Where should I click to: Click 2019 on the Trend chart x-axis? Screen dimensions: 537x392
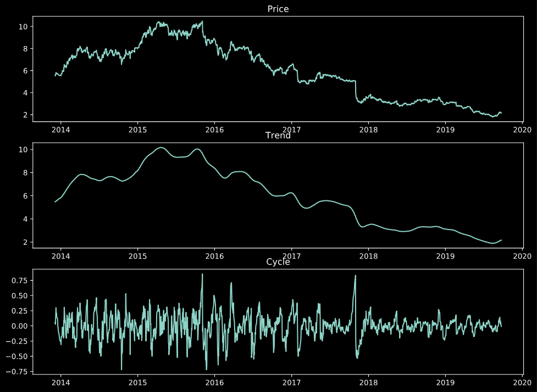point(446,256)
